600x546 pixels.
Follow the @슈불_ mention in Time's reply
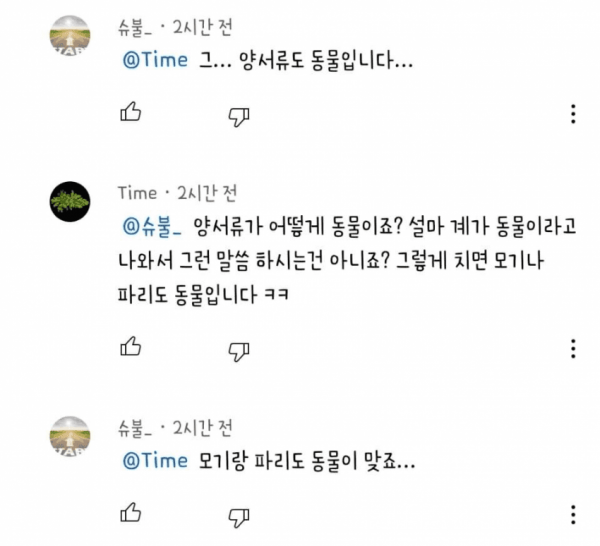click(152, 227)
